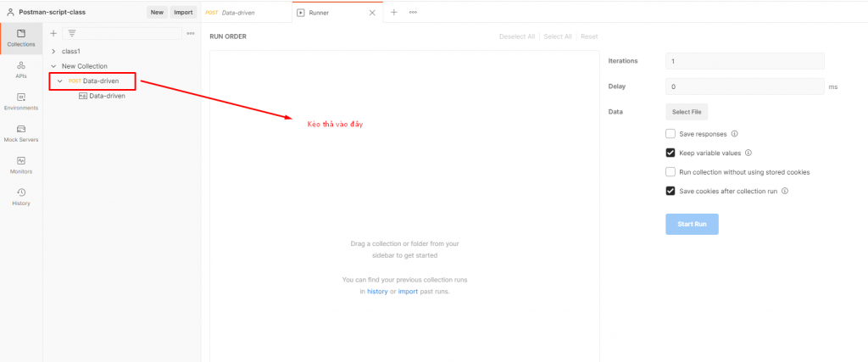Select the POST Data-driven request
Viewport: 868px width, 362px height.
[92, 81]
